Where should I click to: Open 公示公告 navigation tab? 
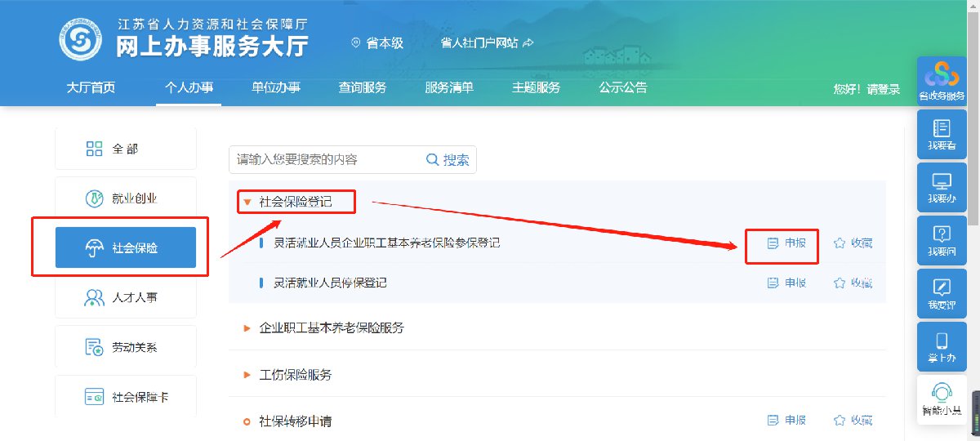pos(623,88)
